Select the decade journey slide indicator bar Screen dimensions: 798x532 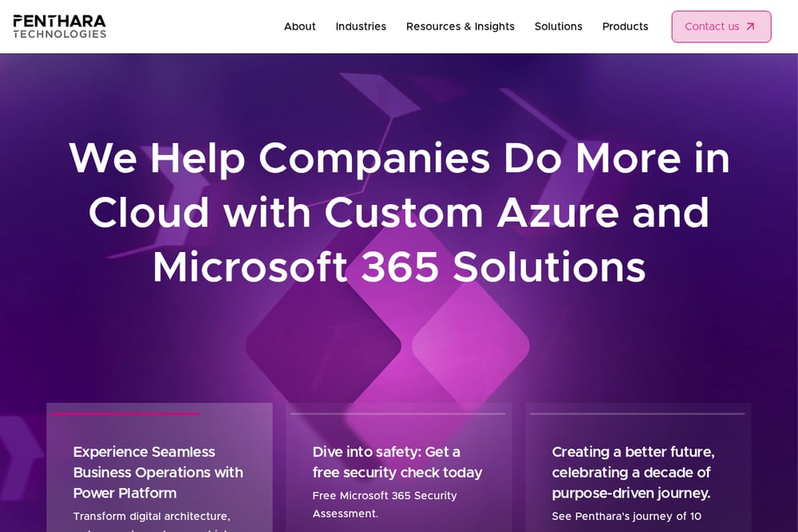pyautogui.click(x=637, y=414)
